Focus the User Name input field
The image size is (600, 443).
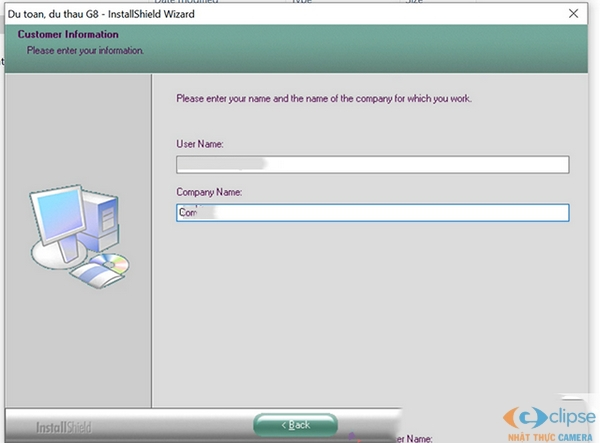coord(400,165)
